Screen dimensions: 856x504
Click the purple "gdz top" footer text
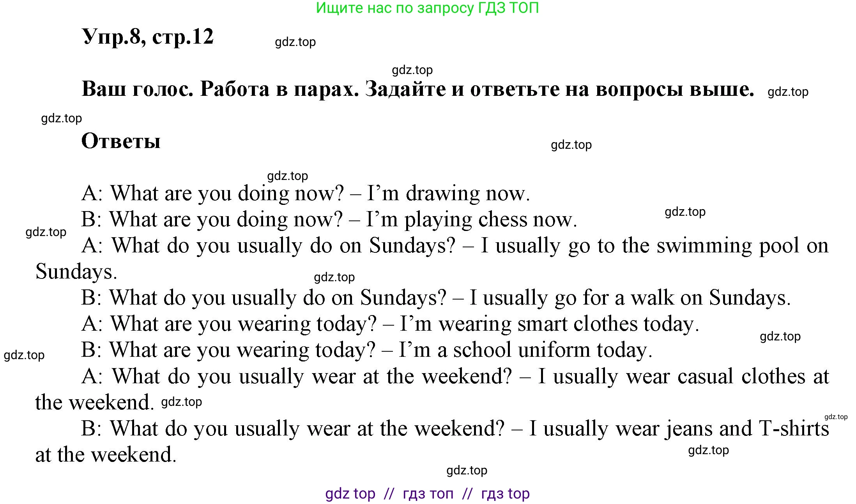pyautogui.click(x=350, y=494)
